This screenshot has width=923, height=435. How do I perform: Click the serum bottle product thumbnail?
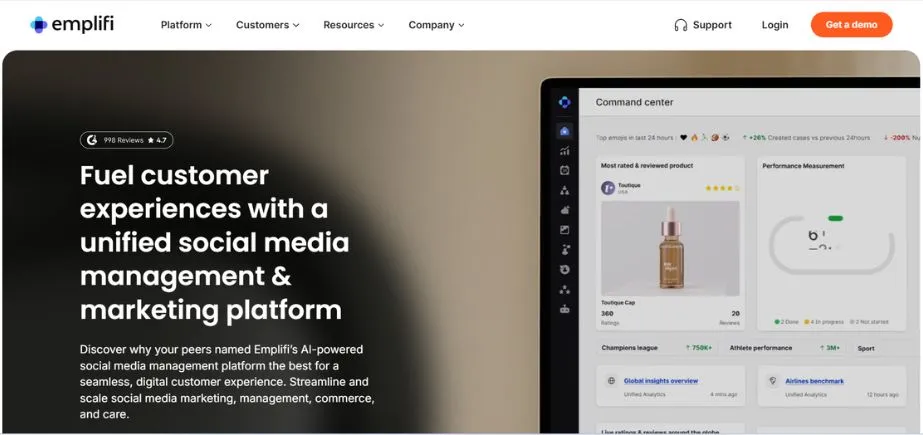(670, 248)
